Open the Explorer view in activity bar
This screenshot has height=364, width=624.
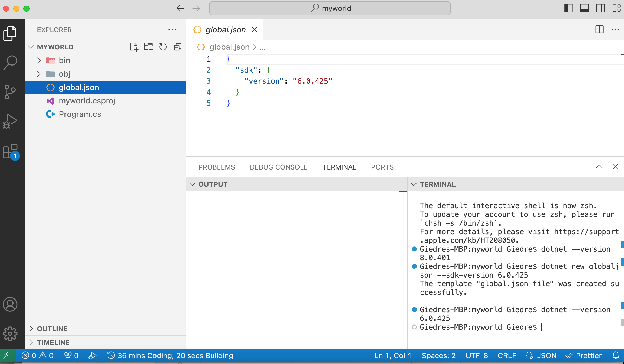click(x=10, y=33)
